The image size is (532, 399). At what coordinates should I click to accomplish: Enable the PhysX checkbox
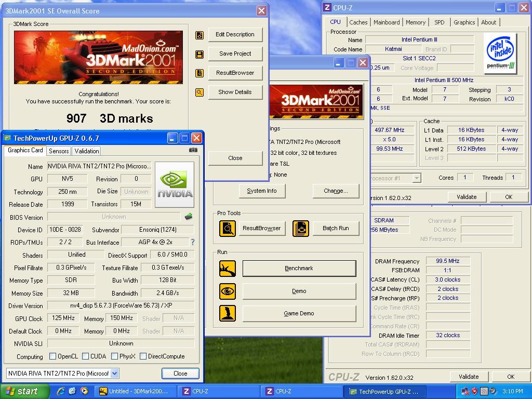115,356
